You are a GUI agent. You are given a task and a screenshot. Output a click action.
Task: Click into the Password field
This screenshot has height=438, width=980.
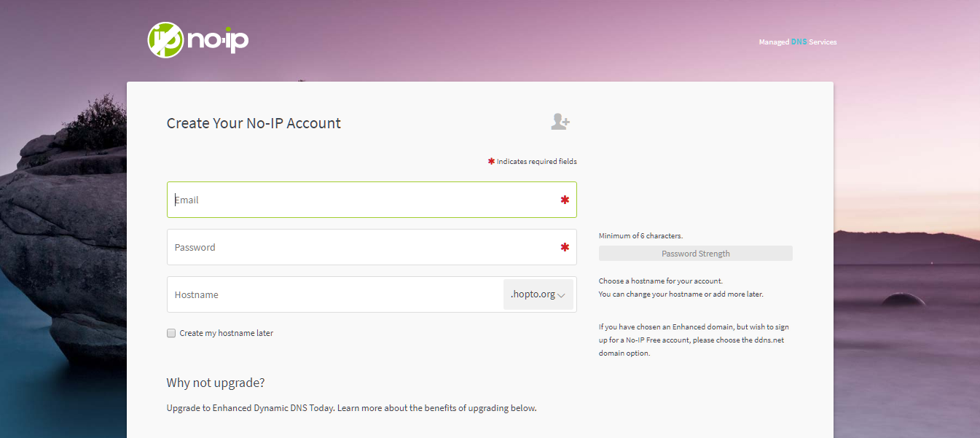click(372, 247)
